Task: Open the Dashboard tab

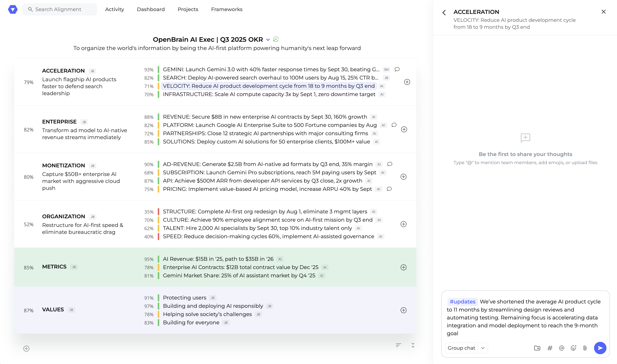Action: click(151, 9)
